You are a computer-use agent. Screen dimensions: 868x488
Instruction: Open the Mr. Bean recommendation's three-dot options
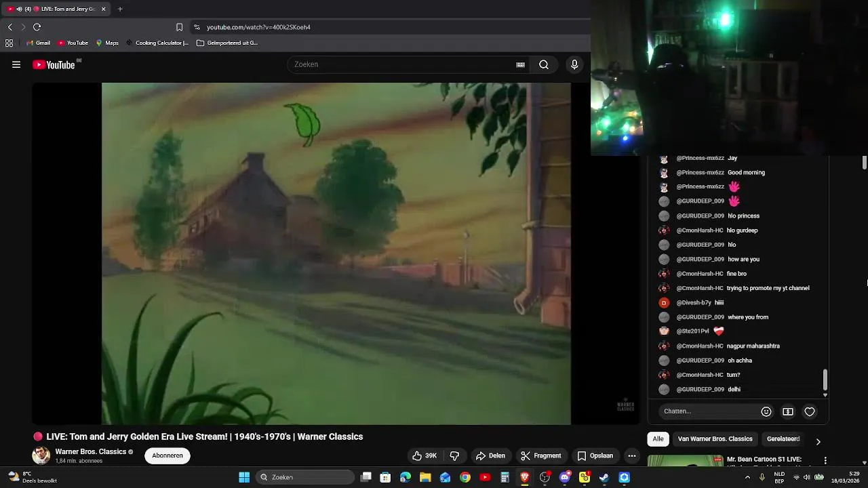click(825, 460)
